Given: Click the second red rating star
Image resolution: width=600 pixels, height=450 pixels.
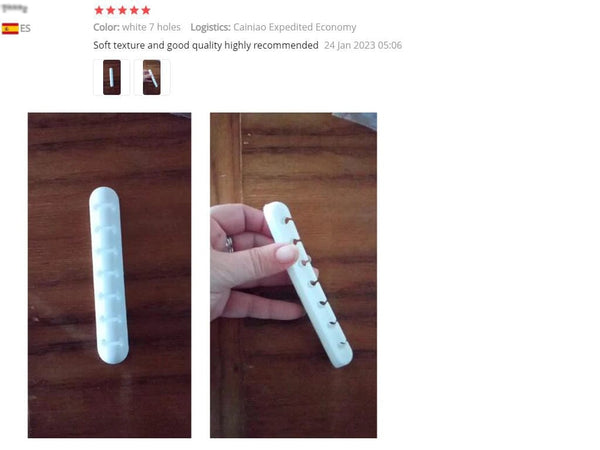Looking at the screenshot, I should point(111,10).
